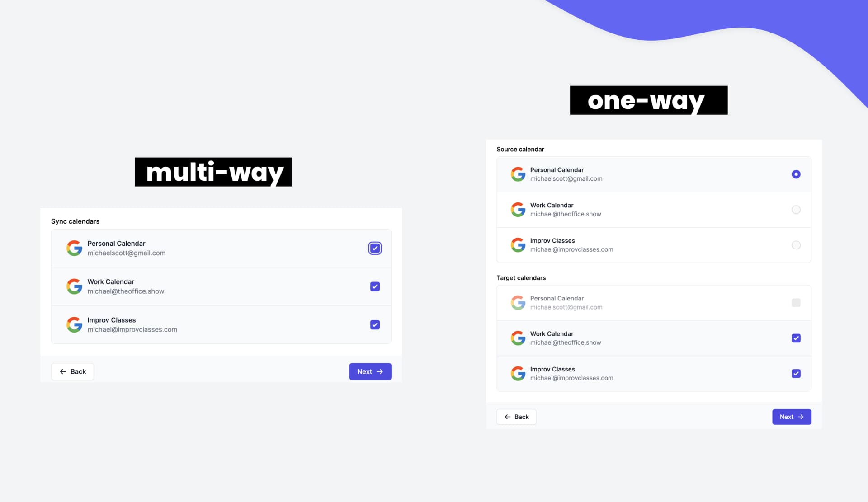Toggle the Personal Calendar checkbox in multi-way sync
The height and width of the screenshot is (502, 868).
click(375, 248)
